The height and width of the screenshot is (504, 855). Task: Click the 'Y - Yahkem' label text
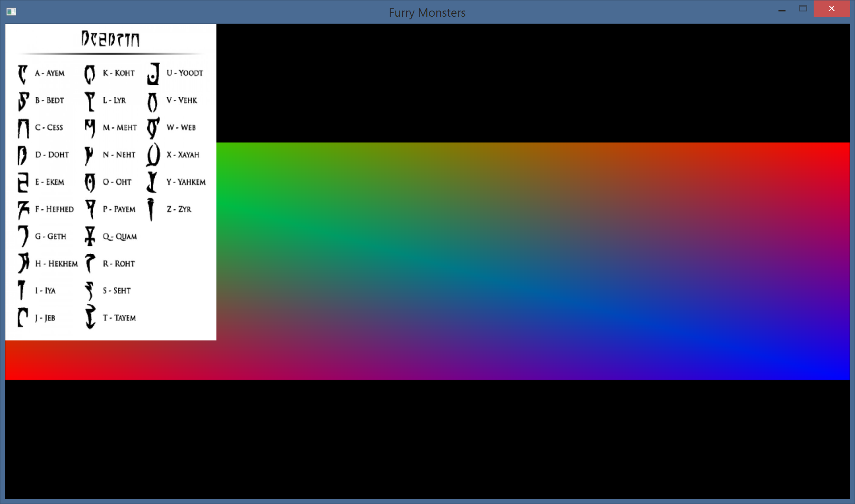pyautogui.click(x=186, y=182)
